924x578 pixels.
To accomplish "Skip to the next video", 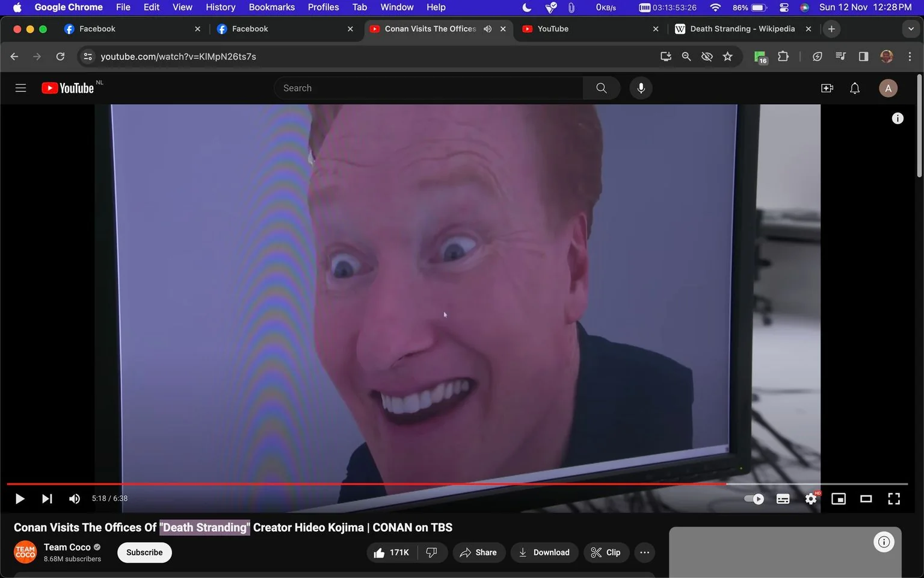I will (x=47, y=499).
